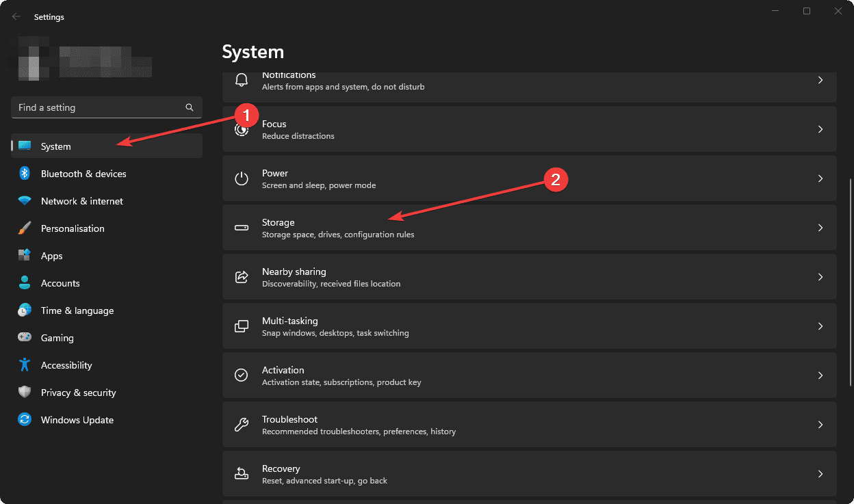Click the back arrow at top left
The width and height of the screenshot is (854, 504).
16,16
